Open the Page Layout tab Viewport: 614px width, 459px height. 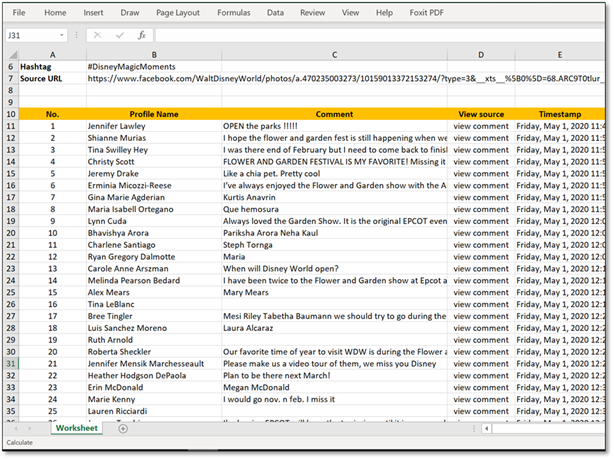176,13
